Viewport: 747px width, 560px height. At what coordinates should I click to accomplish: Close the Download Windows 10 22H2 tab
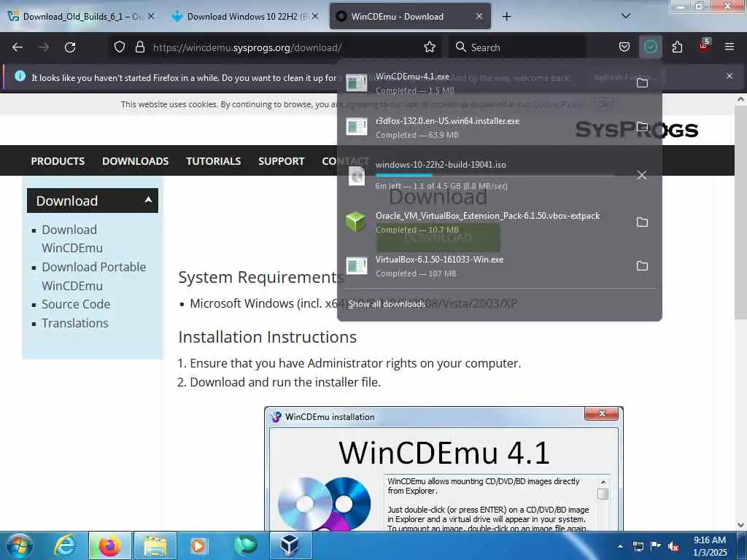tap(315, 16)
